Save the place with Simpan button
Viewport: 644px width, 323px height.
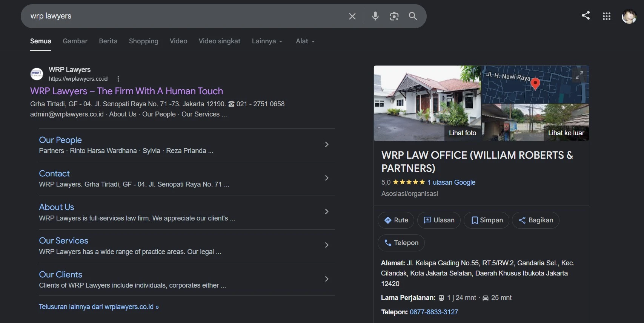click(x=486, y=220)
